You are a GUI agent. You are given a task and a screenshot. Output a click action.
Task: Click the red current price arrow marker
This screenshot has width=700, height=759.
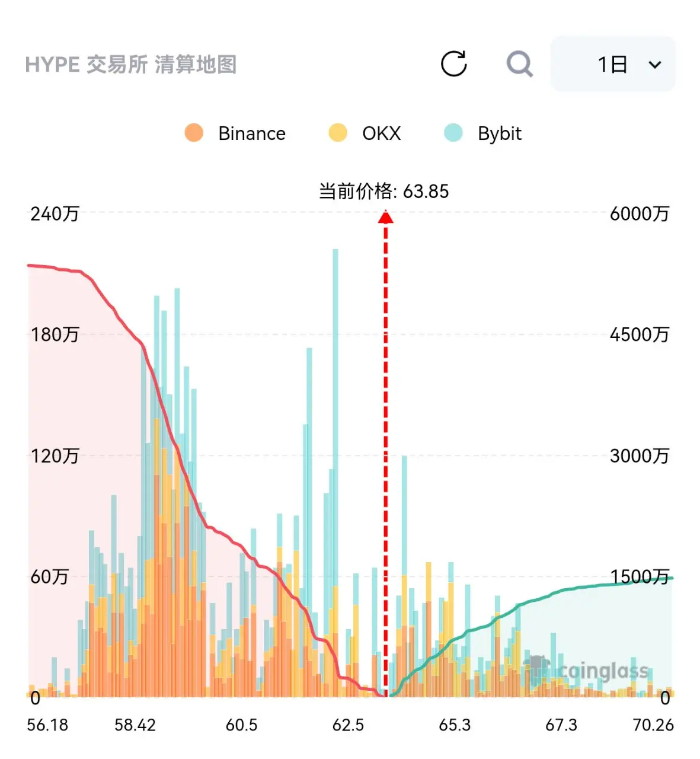click(x=386, y=217)
